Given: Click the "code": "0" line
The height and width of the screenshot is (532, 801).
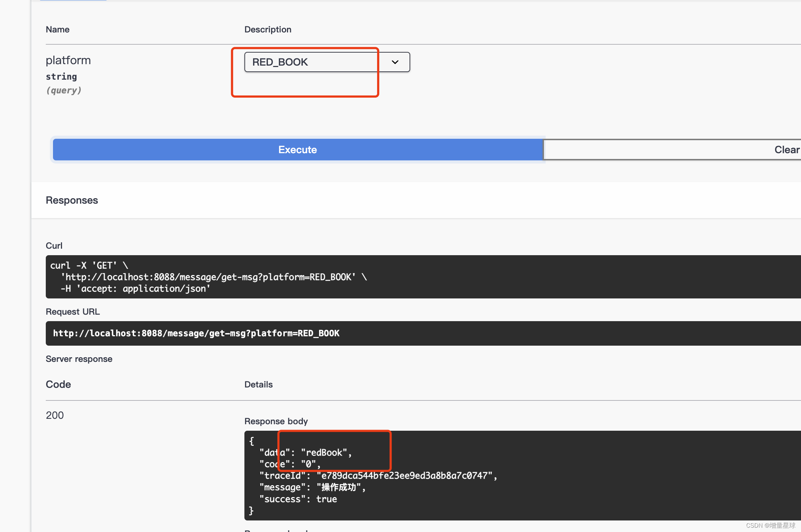Looking at the screenshot, I should (290, 464).
